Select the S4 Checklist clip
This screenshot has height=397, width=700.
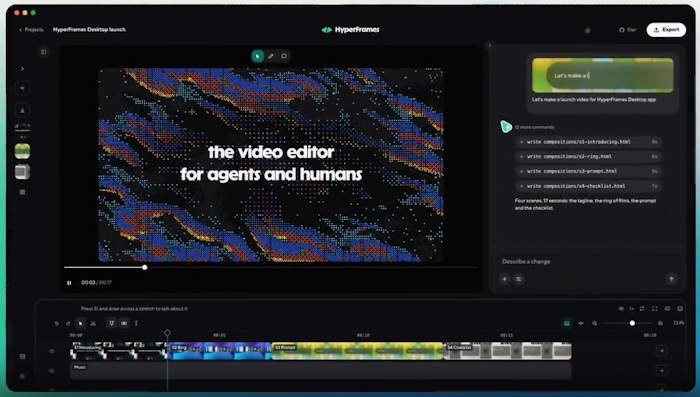tap(508, 351)
